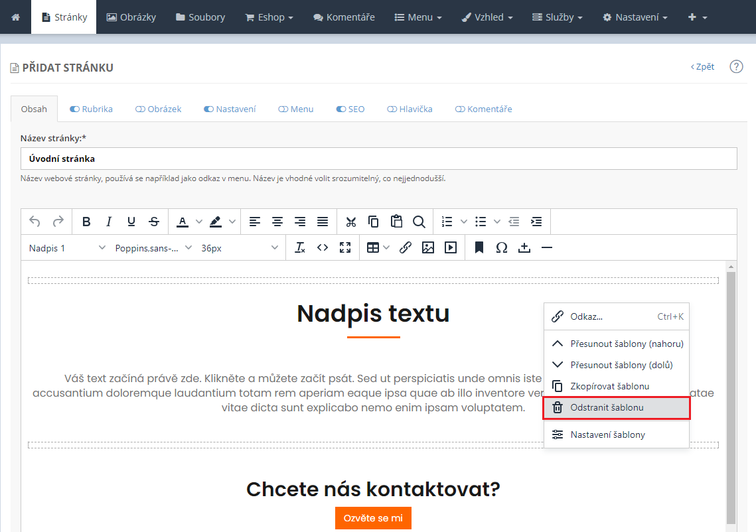Click the strikethrough icon
The image size is (756, 532).
pyautogui.click(x=154, y=222)
